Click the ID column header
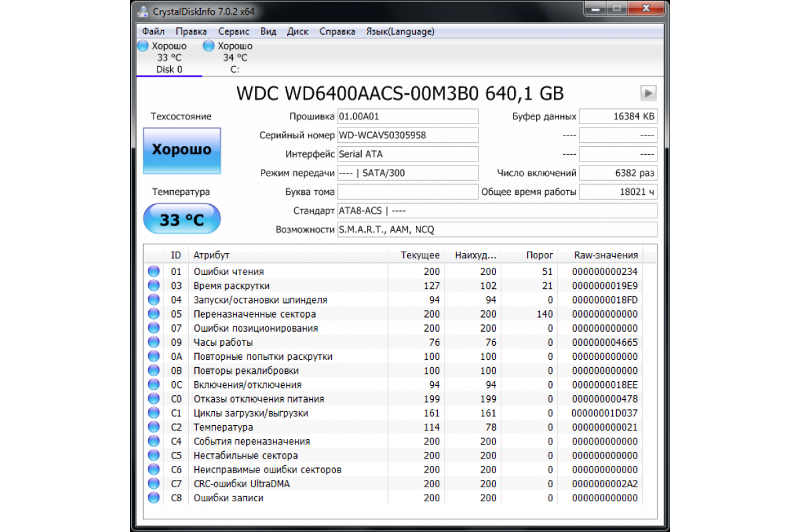Viewport: 801px width, 532px height. pyautogui.click(x=176, y=255)
